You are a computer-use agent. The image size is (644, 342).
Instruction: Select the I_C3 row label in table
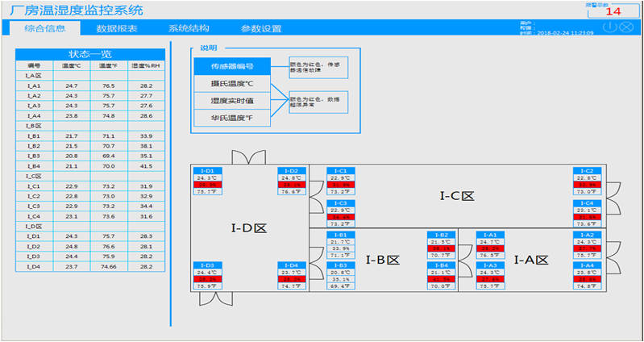[x=34, y=206]
